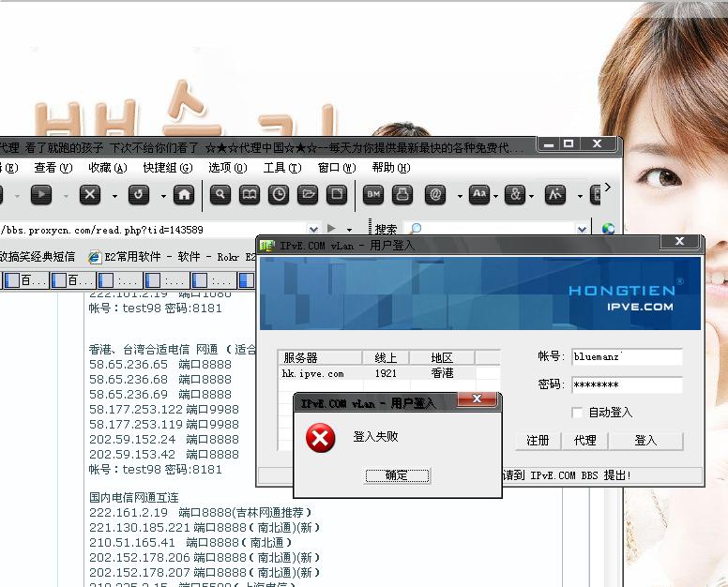Click the 搜索 search input box
The width and height of the screenshot is (728, 587).
[x=490, y=229]
